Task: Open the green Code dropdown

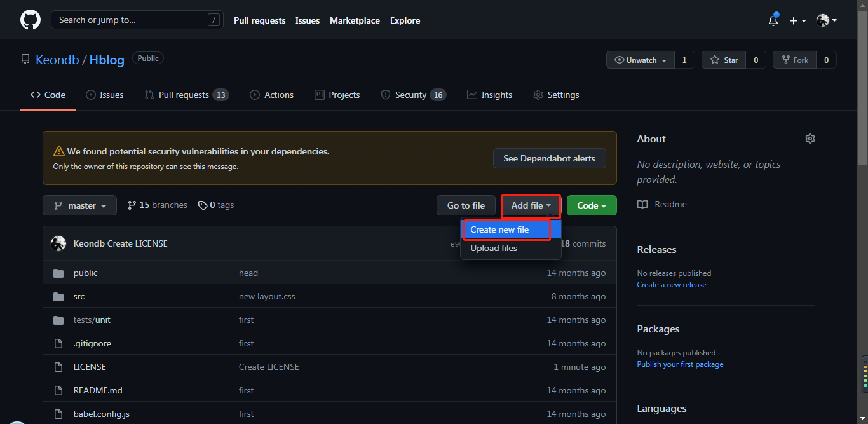Action: 592,205
